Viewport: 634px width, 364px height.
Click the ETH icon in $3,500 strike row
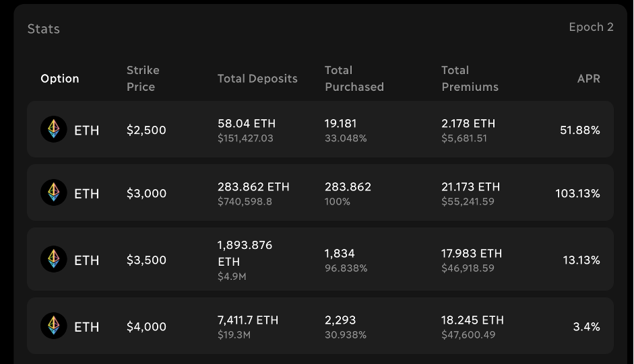[x=54, y=260]
